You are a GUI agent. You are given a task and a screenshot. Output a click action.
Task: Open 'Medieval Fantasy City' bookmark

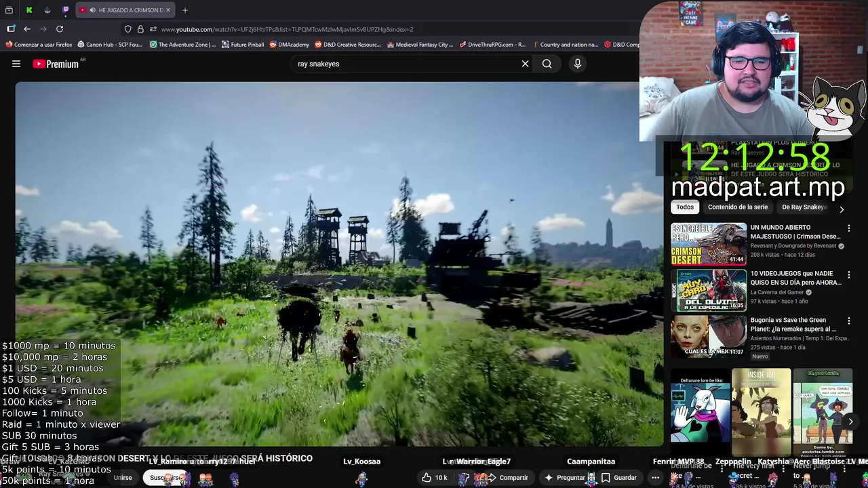pyautogui.click(x=420, y=45)
